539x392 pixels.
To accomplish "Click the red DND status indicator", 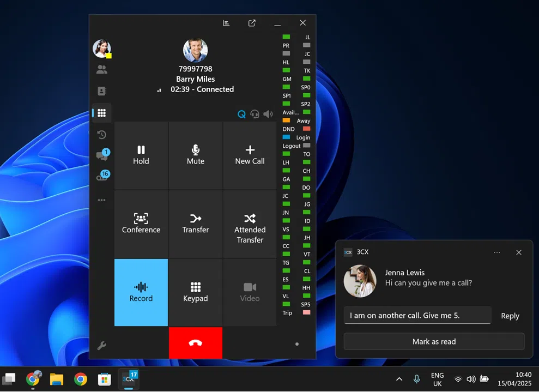I will point(307,129).
